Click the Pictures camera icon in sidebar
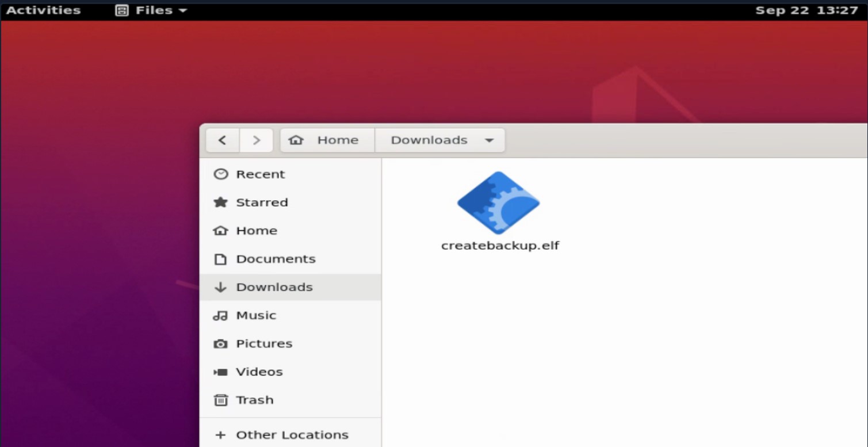This screenshot has height=447, width=868. point(221,343)
